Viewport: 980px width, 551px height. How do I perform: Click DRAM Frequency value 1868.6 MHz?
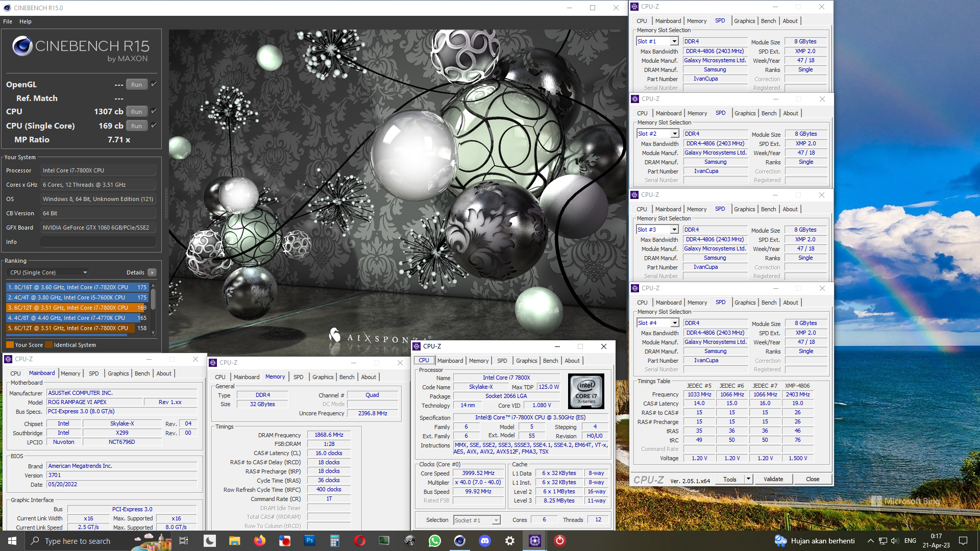pos(329,435)
